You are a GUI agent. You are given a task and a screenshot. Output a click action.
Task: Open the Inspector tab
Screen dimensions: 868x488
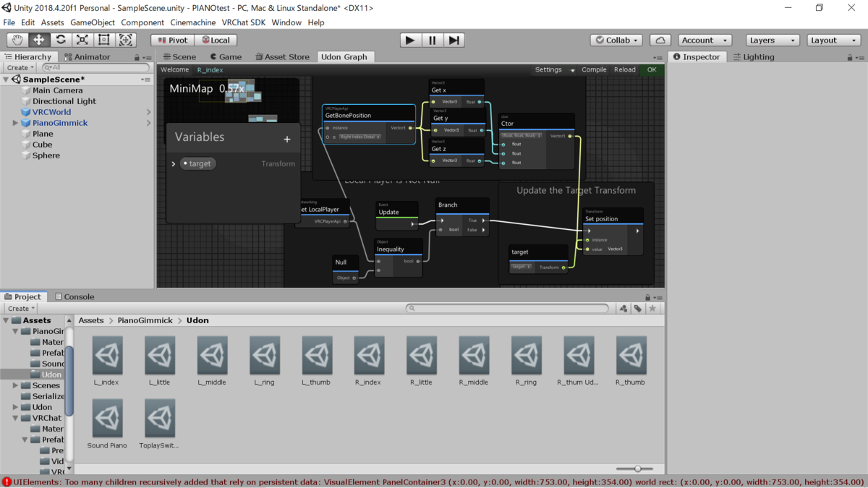click(x=697, y=56)
